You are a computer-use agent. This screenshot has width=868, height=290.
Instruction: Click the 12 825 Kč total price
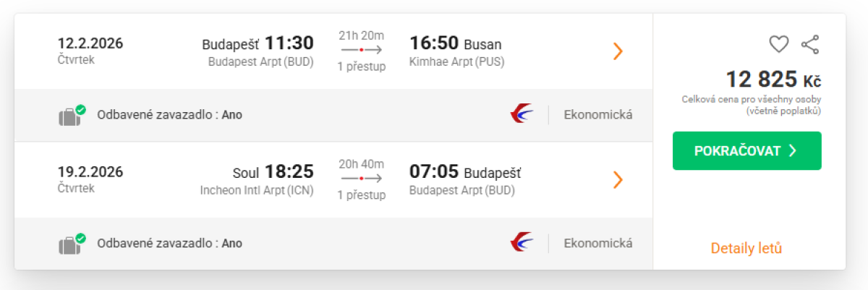point(773,79)
